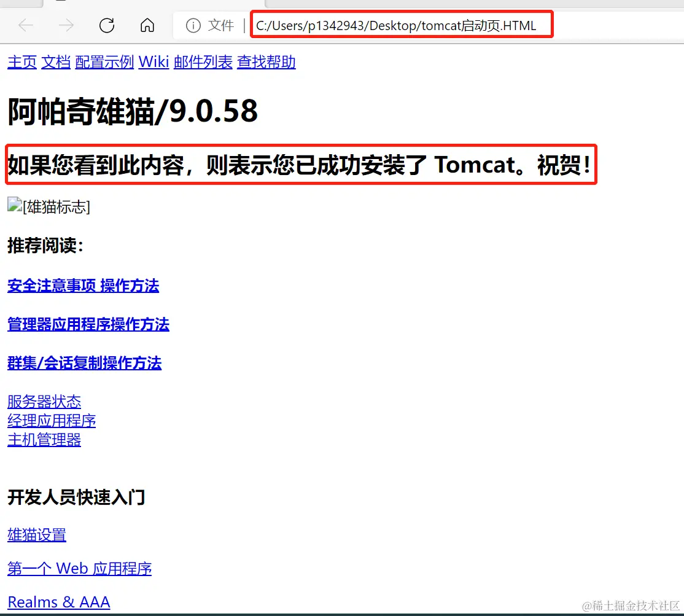The height and width of the screenshot is (616, 684).
Task: Open the Wiki link
Action: [x=154, y=62]
